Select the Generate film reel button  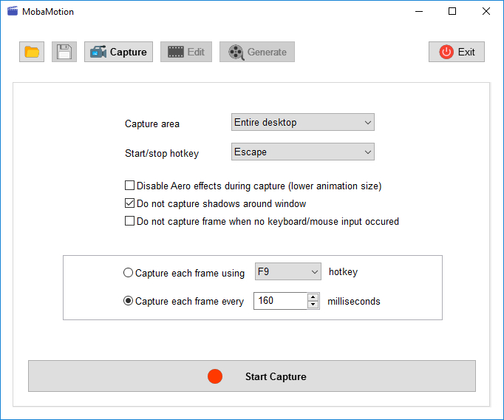(x=257, y=52)
